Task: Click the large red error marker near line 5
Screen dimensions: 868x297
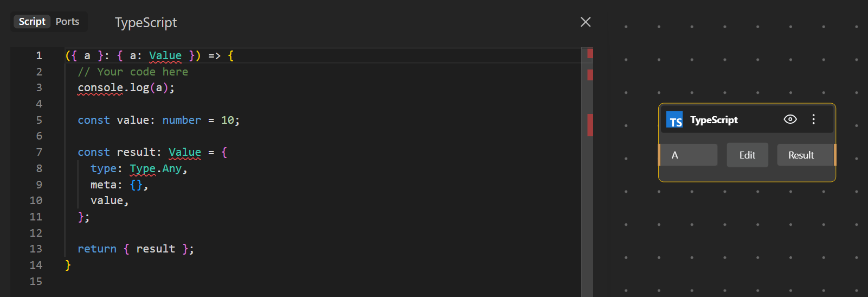Action: (590, 125)
